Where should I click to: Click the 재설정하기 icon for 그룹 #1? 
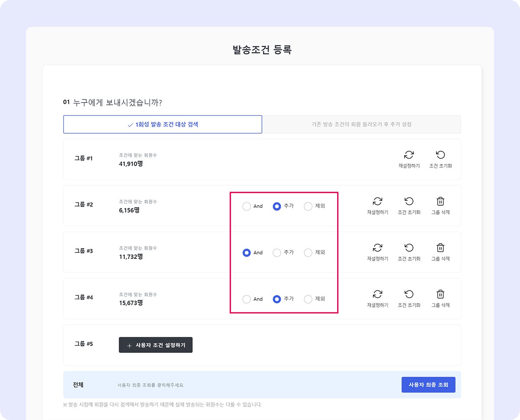tap(409, 155)
